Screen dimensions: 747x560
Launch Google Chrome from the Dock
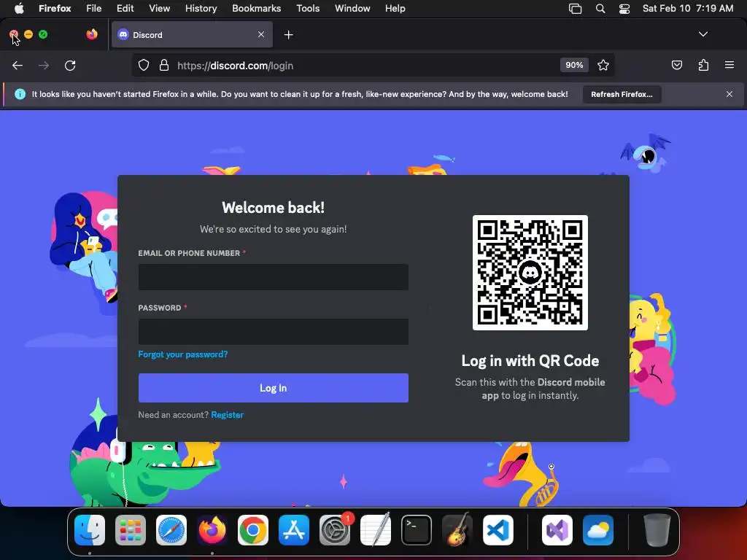pos(253,530)
